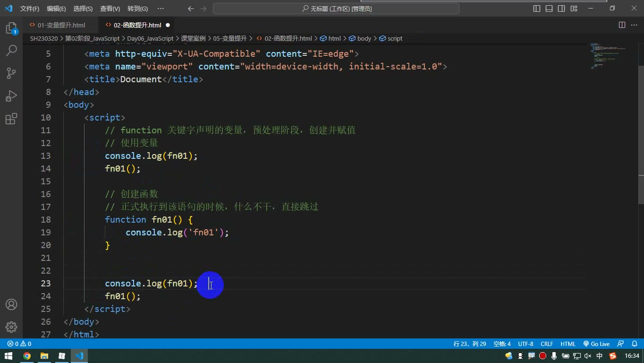This screenshot has width=644, height=363.
Task: Open the Search view icon
Action: tap(11, 50)
